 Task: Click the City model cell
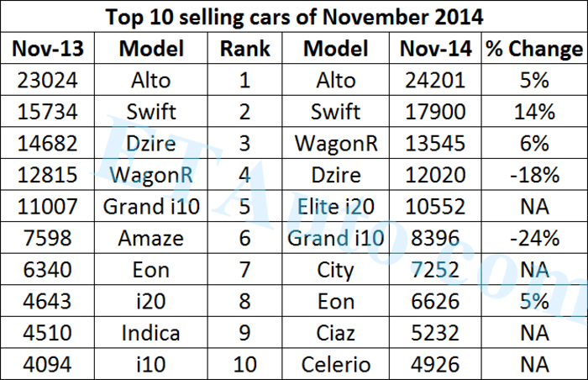tap(335, 270)
